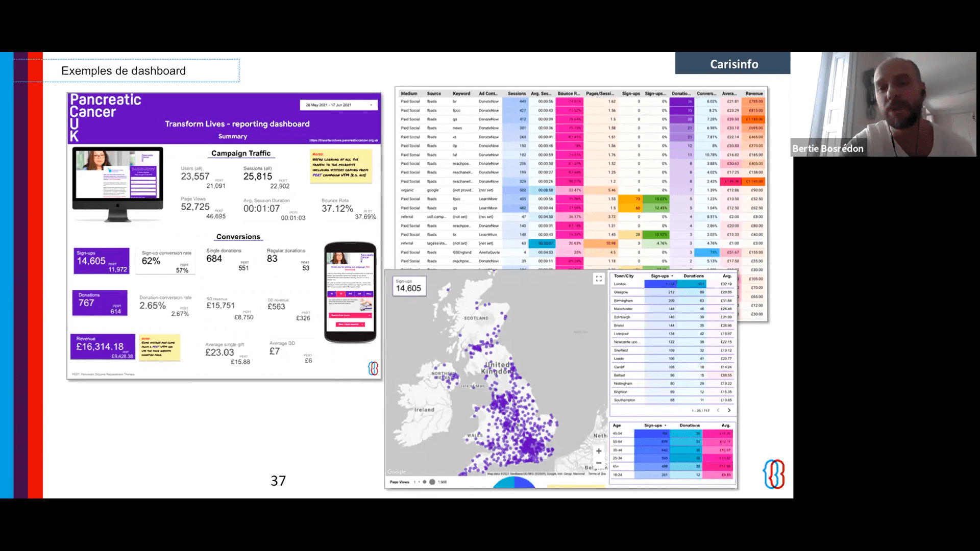Click the sort arrow beside Age table Sign-ups header
Viewport: 980px width, 551px height.
[666, 425]
